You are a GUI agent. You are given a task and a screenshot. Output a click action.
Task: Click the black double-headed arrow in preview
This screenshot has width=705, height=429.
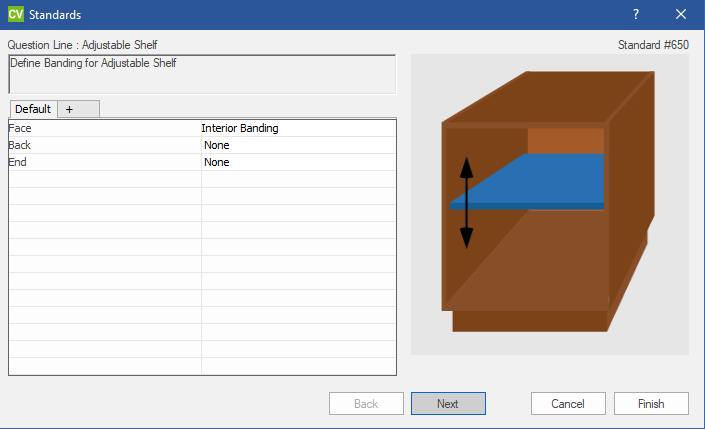click(466, 203)
